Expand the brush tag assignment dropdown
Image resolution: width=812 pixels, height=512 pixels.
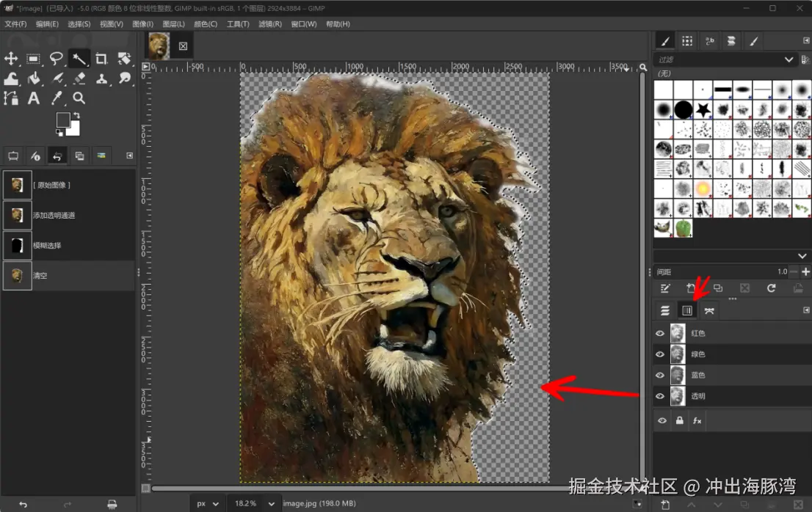tap(802, 256)
